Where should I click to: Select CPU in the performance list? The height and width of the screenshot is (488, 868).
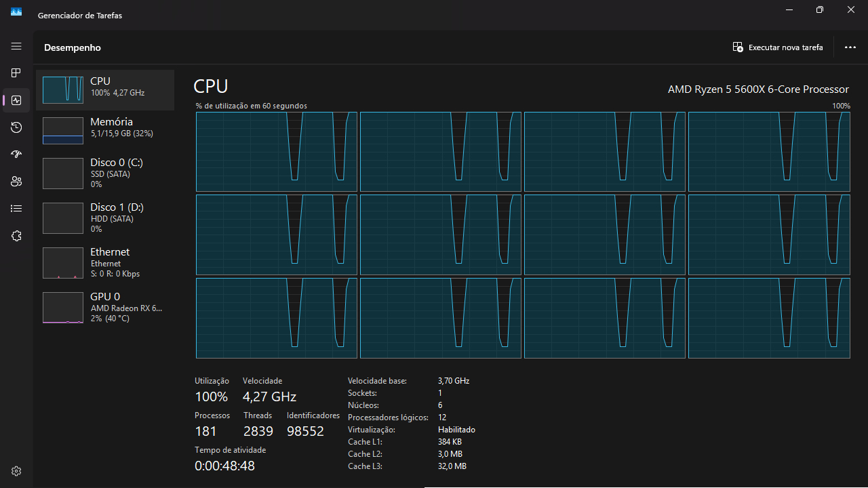click(105, 89)
